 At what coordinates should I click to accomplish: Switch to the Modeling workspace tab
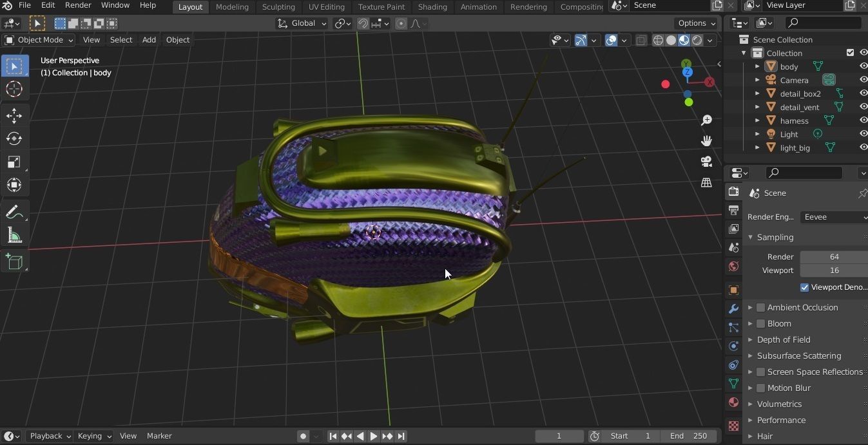click(232, 6)
